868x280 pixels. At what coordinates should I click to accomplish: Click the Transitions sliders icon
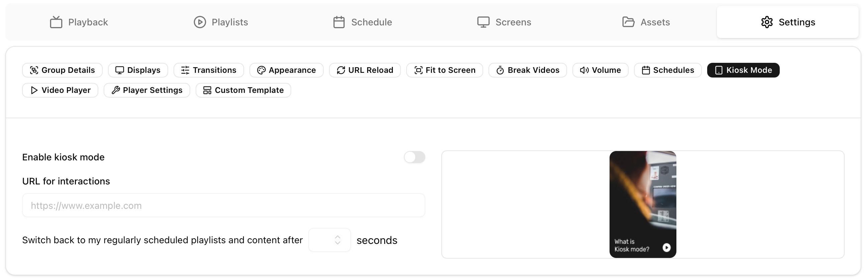(185, 70)
